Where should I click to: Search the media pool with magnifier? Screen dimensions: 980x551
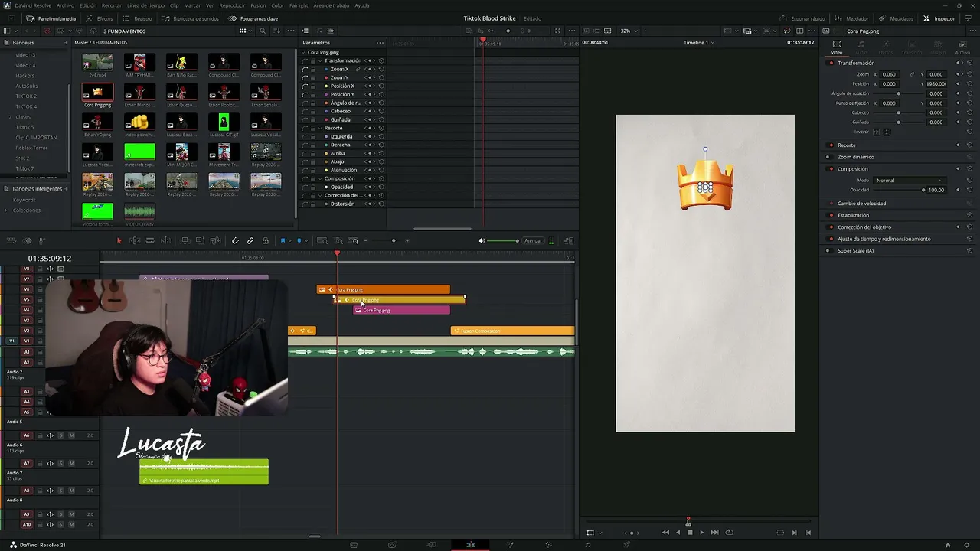[x=263, y=31]
